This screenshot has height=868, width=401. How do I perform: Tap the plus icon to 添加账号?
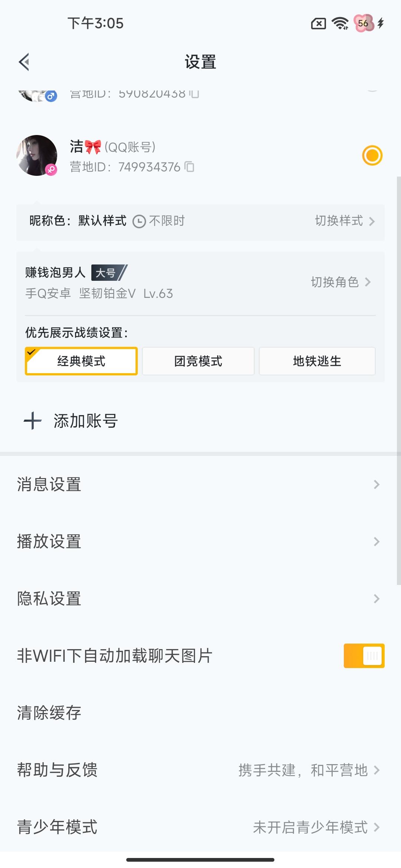coord(32,421)
